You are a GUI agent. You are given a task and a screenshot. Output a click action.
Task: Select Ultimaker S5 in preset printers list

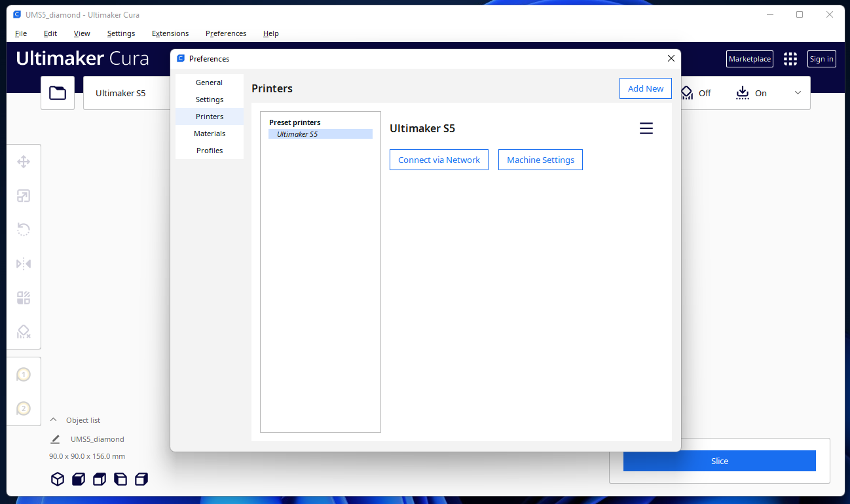point(320,134)
